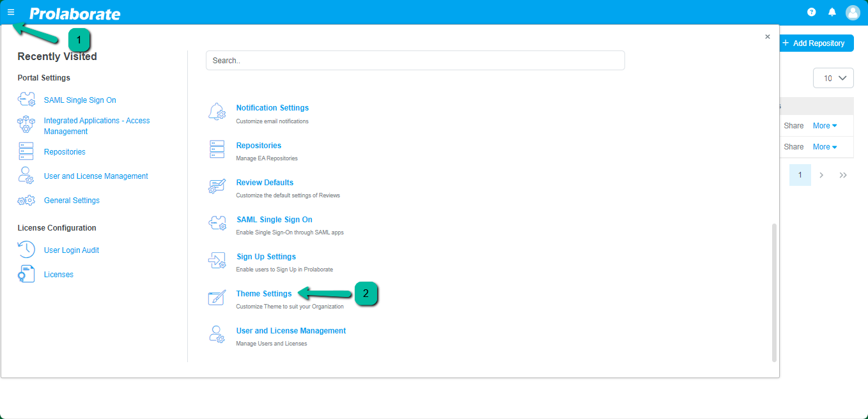Open Repositories in settings list
Viewport: 868px width, 419px height.
tap(259, 146)
